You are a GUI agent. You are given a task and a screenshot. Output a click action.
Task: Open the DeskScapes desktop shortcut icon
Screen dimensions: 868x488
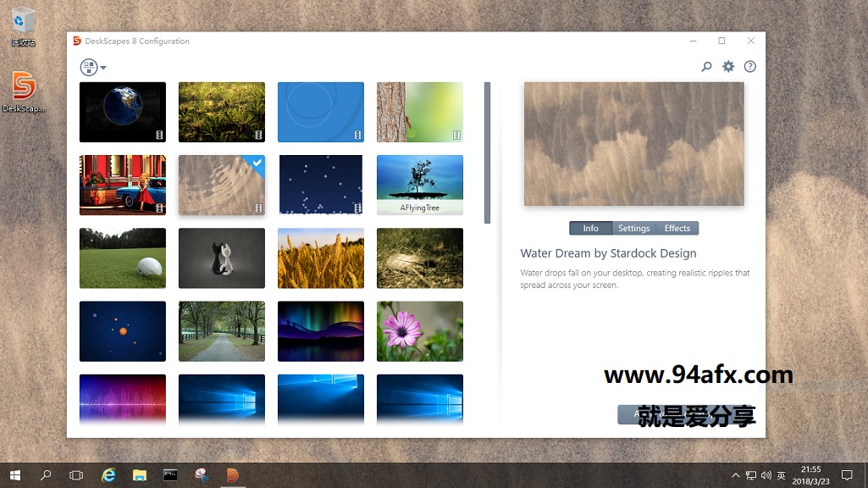click(23, 92)
